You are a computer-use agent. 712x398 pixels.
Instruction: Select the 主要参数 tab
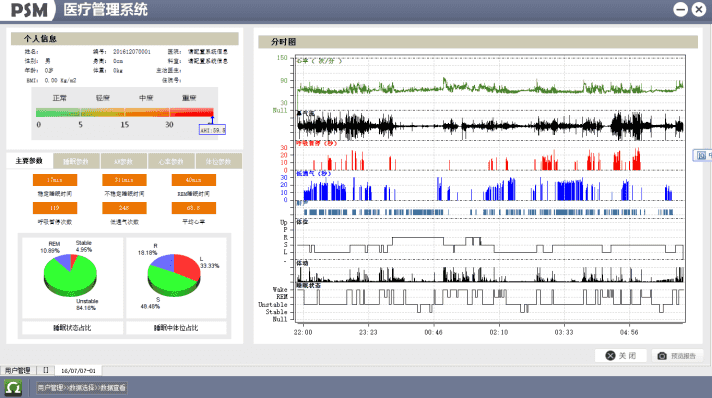[29, 161]
